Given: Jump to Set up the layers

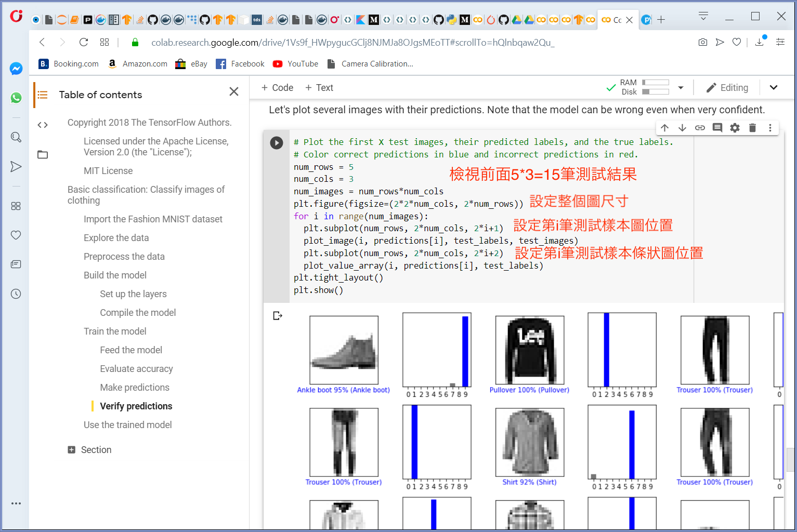Looking at the screenshot, I should (133, 294).
